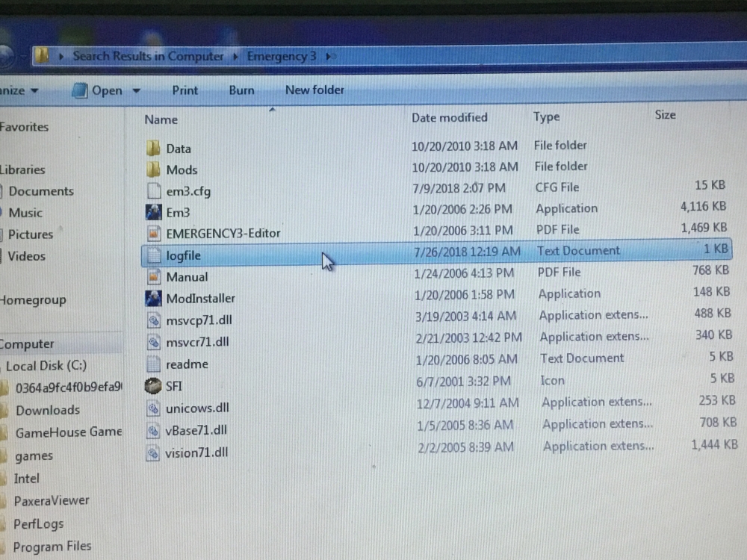747x560 pixels.
Task: Select the Manual PDF icon
Action: point(153,277)
